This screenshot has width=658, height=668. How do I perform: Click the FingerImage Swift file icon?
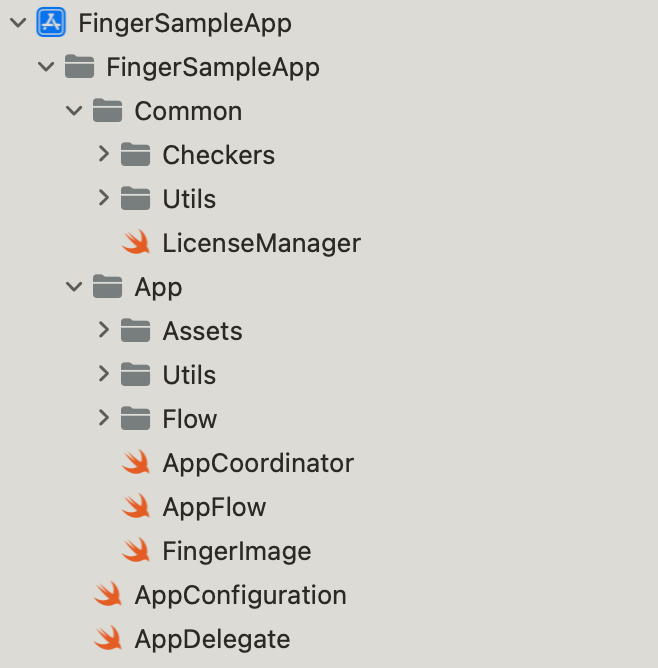tap(136, 550)
